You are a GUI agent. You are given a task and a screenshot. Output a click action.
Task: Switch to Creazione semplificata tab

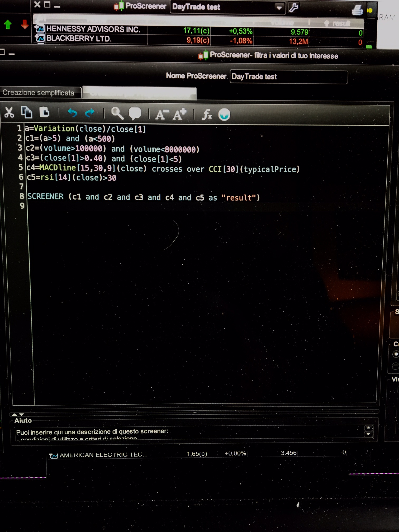(40, 93)
